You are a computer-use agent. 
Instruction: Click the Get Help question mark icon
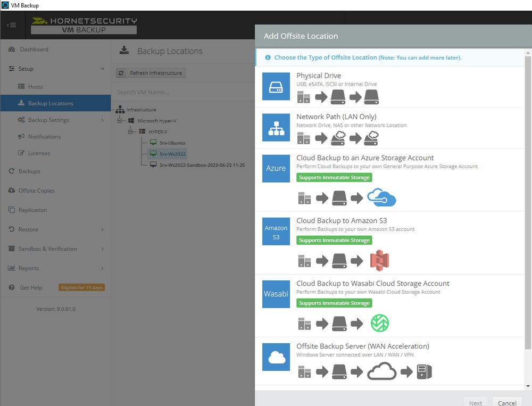pos(12,287)
